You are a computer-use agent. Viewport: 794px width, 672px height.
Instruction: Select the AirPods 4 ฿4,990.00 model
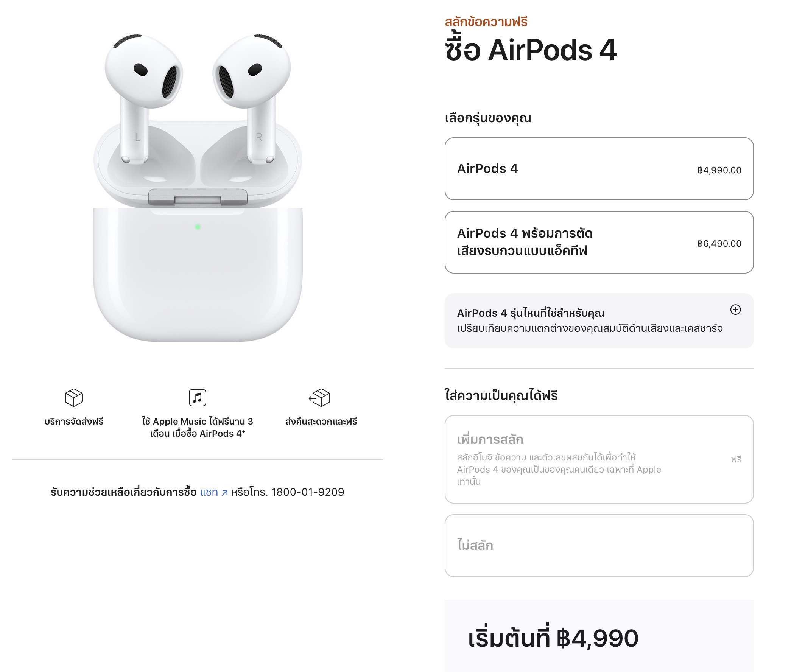(599, 169)
